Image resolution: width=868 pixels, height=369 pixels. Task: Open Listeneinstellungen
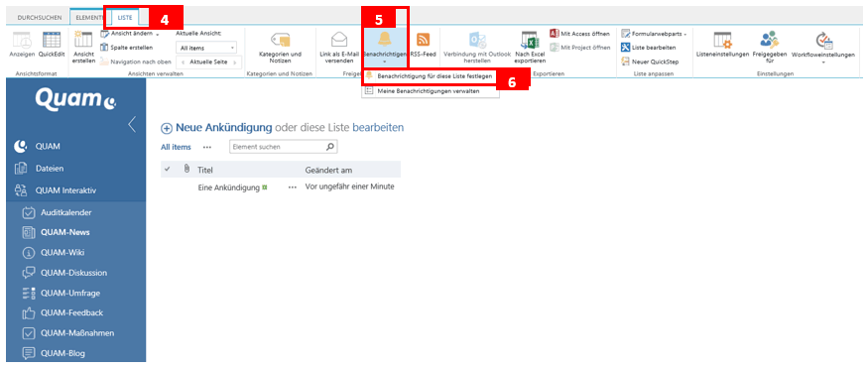(x=722, y=45)
